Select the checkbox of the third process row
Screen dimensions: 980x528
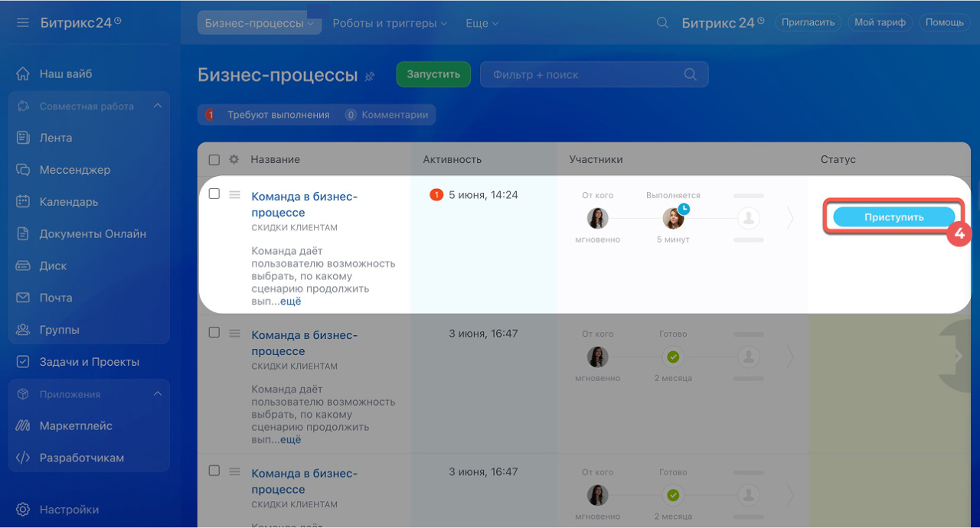[214, 471]
